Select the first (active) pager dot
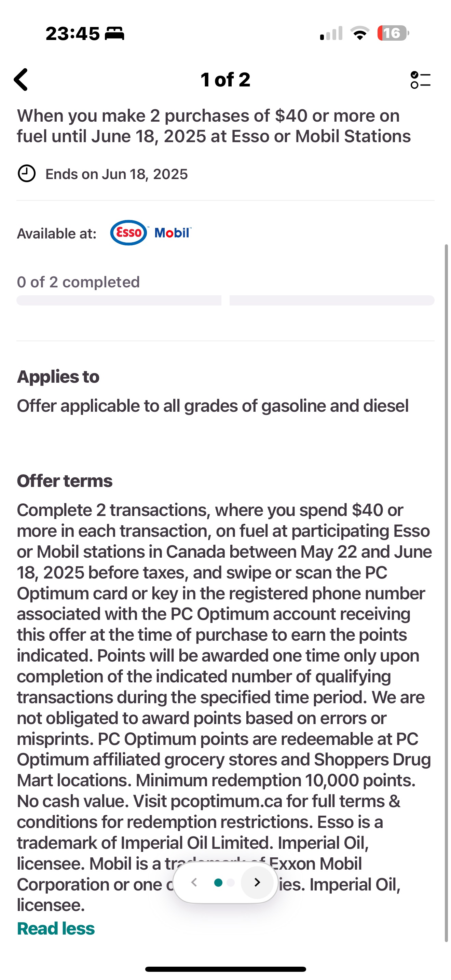The image size is (451, 980). (x=218, y=882)
